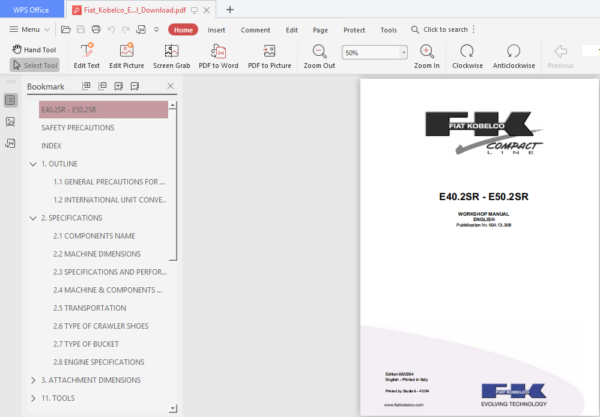Collapse the 1. OUTLINE bookmark
The image size is (600, 417).
pos(33,164)
